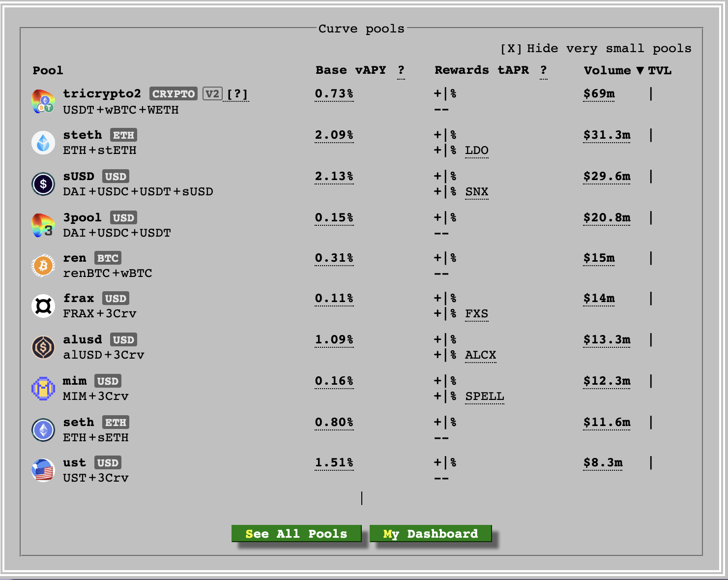Click the $15m volume value
This screenshot has width=728, height=580.
point(599,258)
